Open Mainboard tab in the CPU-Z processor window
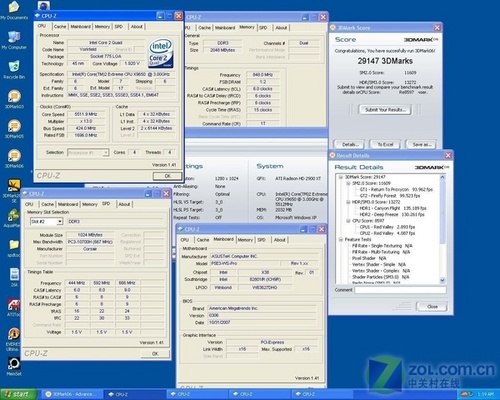Viewport: 500px width, 400px height. 80,27
